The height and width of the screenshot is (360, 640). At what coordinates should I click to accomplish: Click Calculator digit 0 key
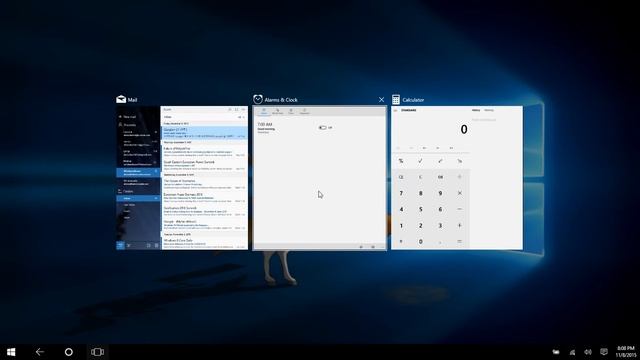tap(420, 242)
